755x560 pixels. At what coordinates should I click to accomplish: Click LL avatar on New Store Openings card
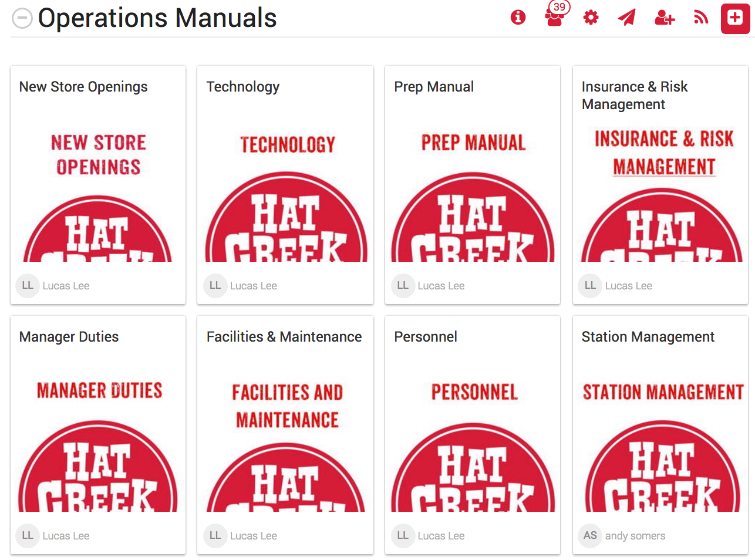tap(27, 286)
